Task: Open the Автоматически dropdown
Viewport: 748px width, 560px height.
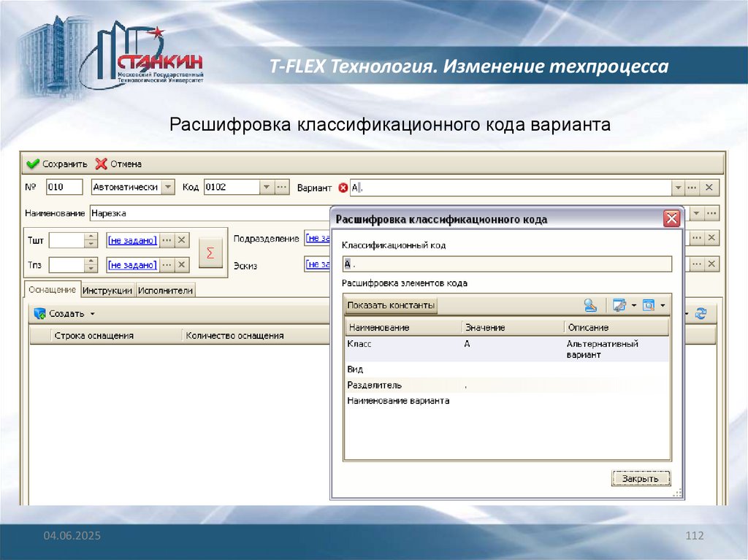Action: coord(168,187)
